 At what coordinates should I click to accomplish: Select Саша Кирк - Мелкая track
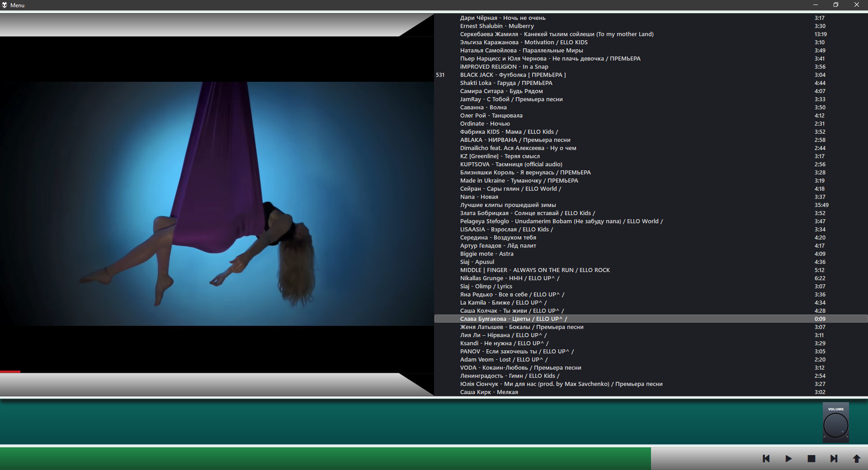(x=489, y=392)
